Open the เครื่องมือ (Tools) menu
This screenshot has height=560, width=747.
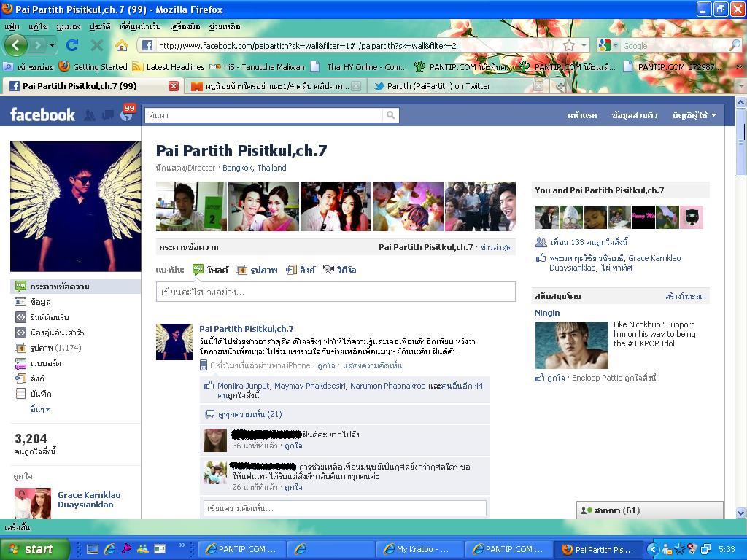click(x=185, y=27)
